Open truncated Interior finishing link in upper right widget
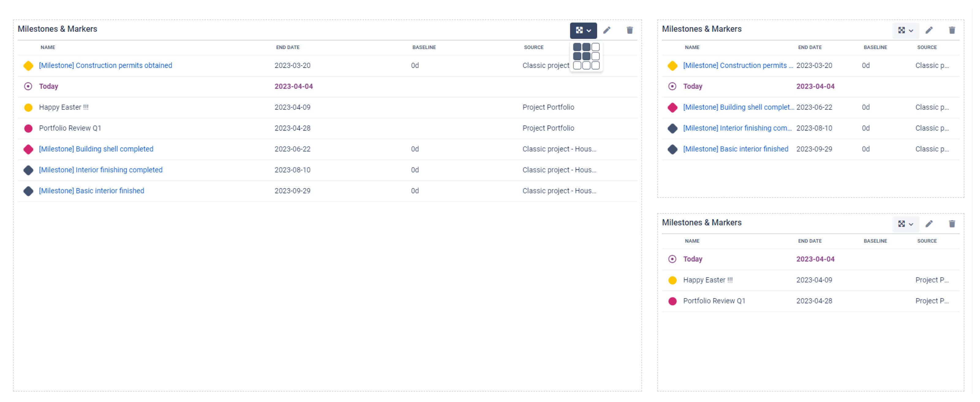The height and width of the screenshot is (402, 980). tap(737, 128)
